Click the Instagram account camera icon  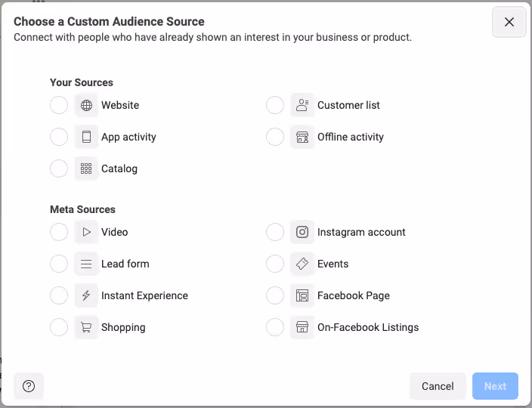point(302,232)
